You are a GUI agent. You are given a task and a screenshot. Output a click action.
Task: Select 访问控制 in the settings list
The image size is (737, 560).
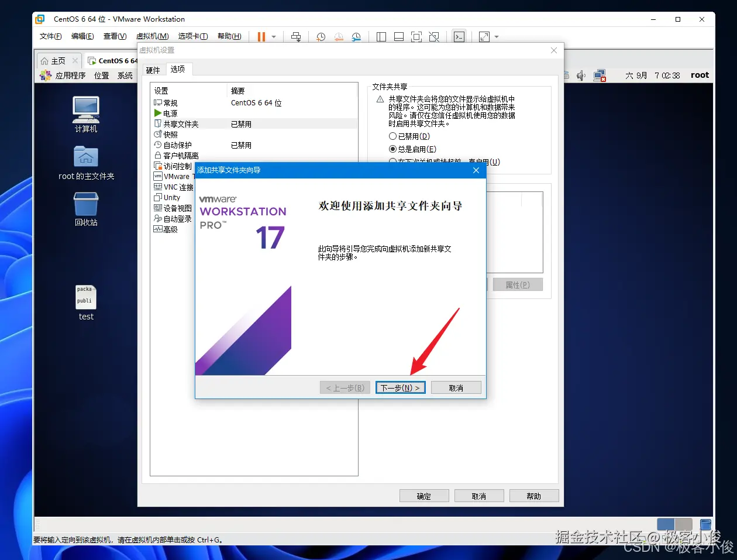pyautogui.click(x=173, y=166)
